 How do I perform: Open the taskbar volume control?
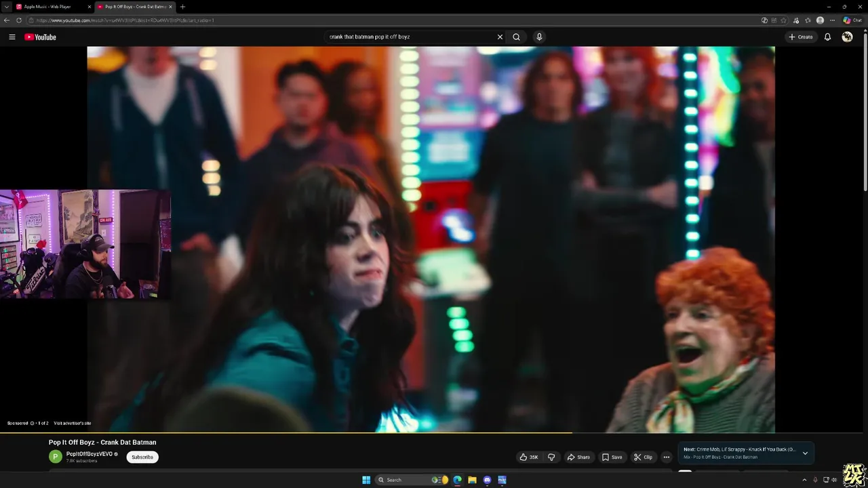click(834, 480)
